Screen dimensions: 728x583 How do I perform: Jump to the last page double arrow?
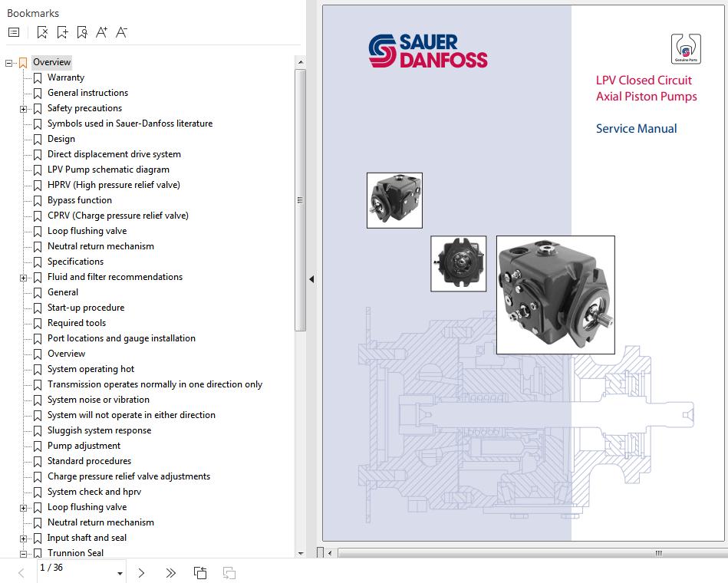[171, 573]
